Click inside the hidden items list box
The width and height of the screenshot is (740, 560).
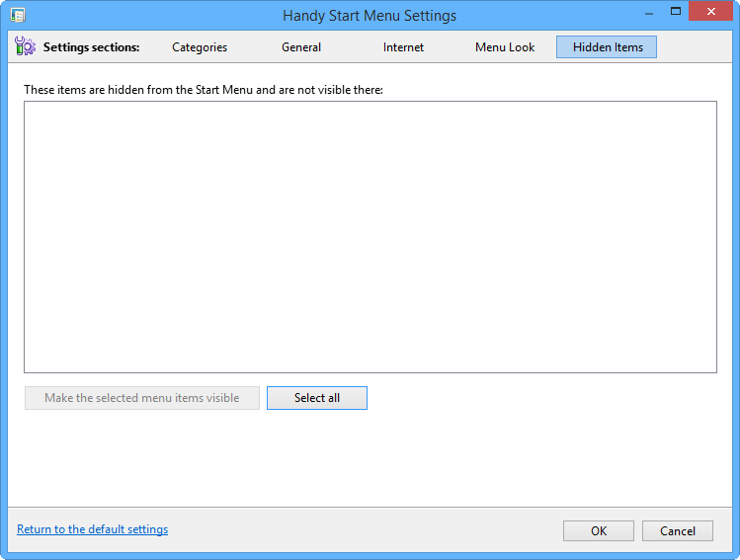coord(370,237)
